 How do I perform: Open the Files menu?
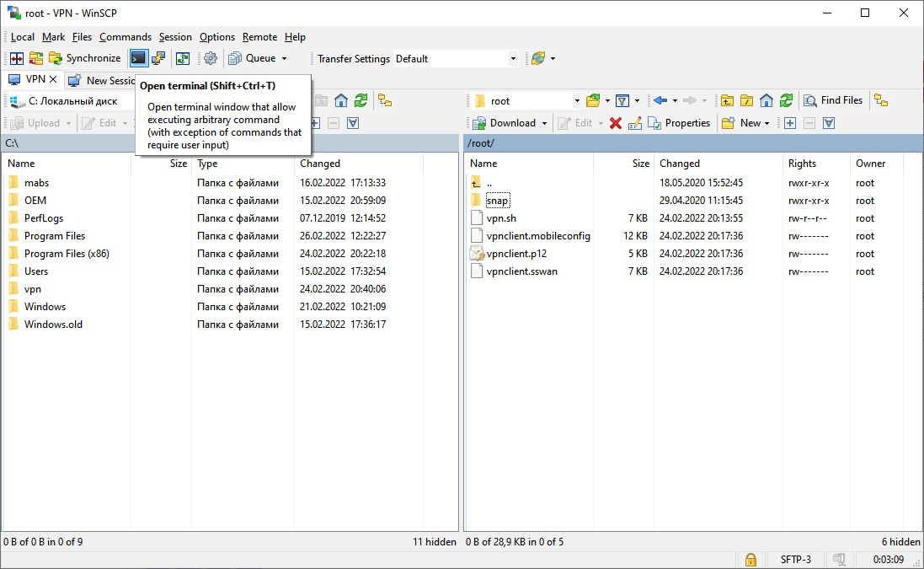82,37
